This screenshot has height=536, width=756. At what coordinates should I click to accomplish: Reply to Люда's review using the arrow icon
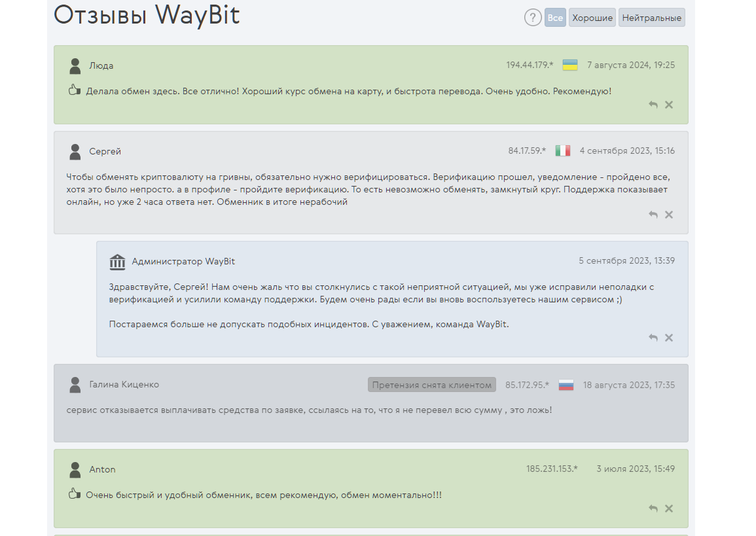653,105
